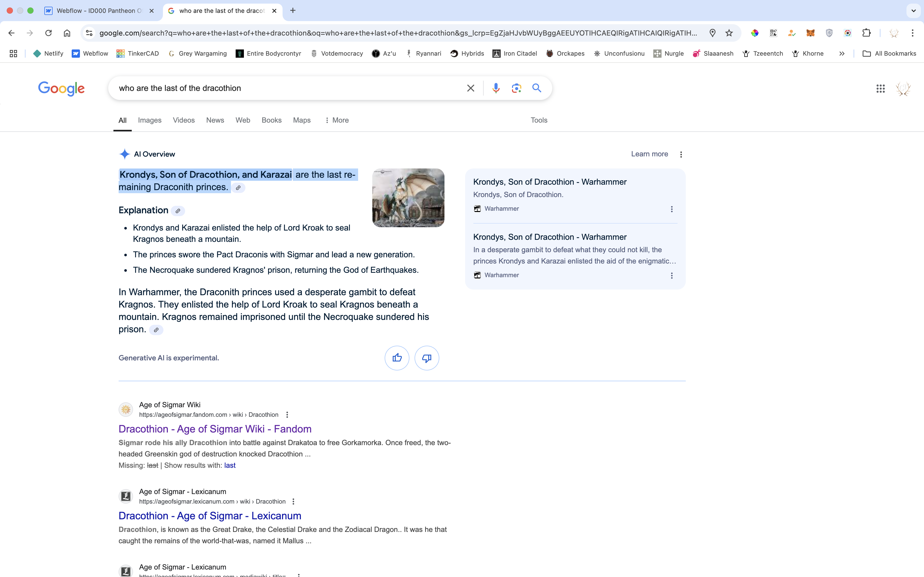Open the Google apps grid
Screen dimensions: 924x577
(880, 89)
